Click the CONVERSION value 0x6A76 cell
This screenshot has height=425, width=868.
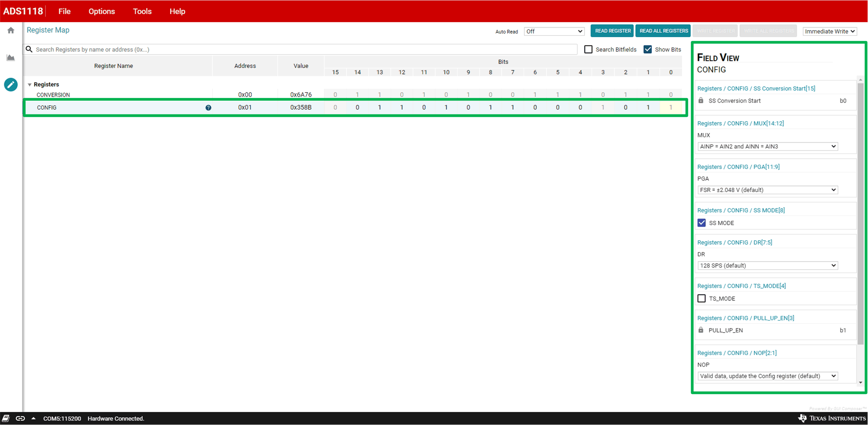click(x=301, y=95)
